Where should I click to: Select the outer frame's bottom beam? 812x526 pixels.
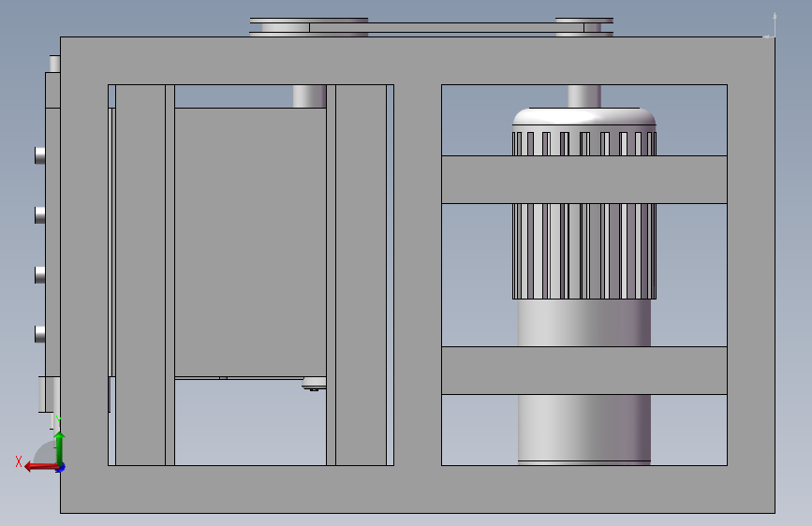pyautogui.click(x=418, y=489)
